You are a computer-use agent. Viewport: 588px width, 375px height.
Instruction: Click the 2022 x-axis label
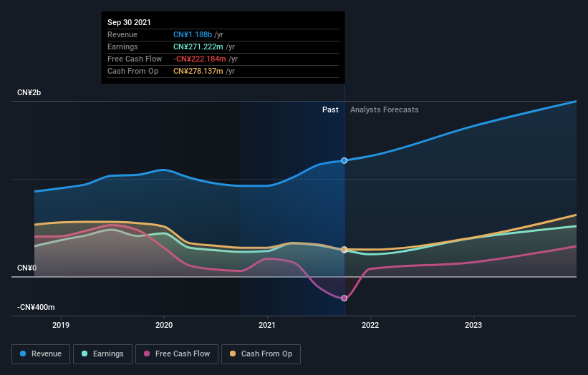click(370, 325)
